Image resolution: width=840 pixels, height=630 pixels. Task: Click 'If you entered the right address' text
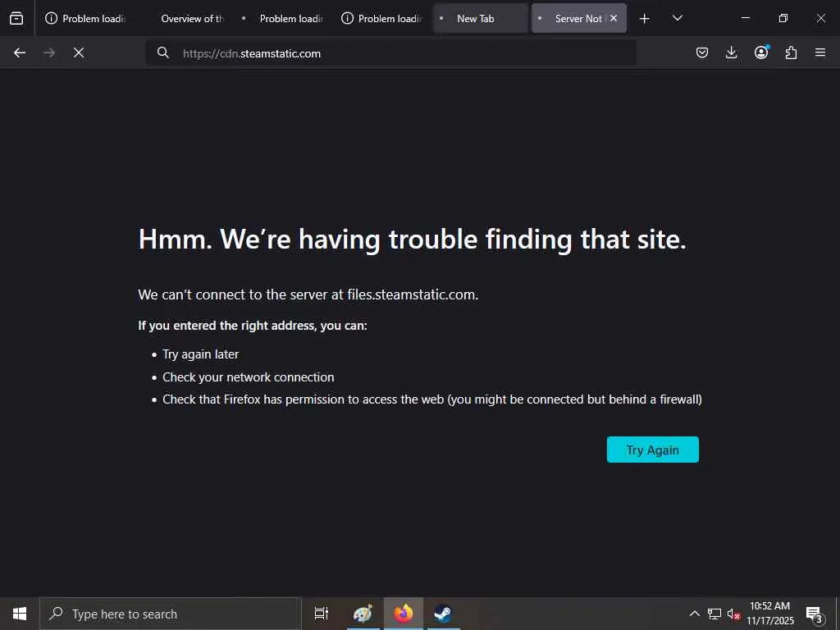(x=253, y=326)
